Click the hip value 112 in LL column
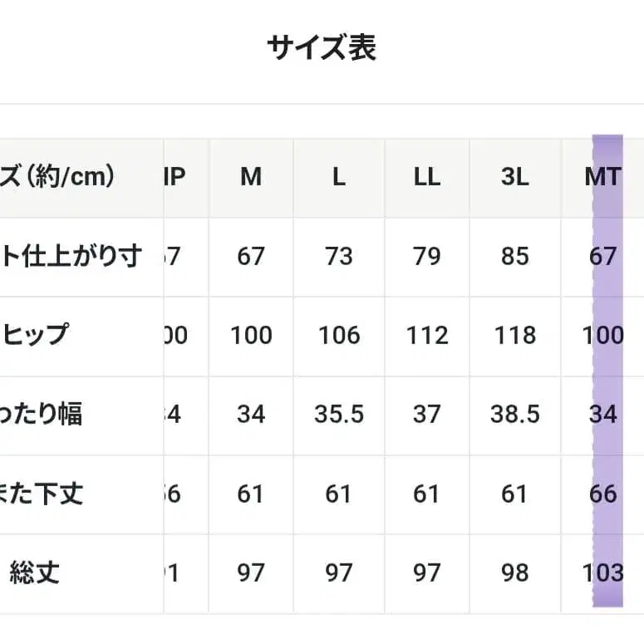The height and width of the screenshot is (644, 644). 426,335
